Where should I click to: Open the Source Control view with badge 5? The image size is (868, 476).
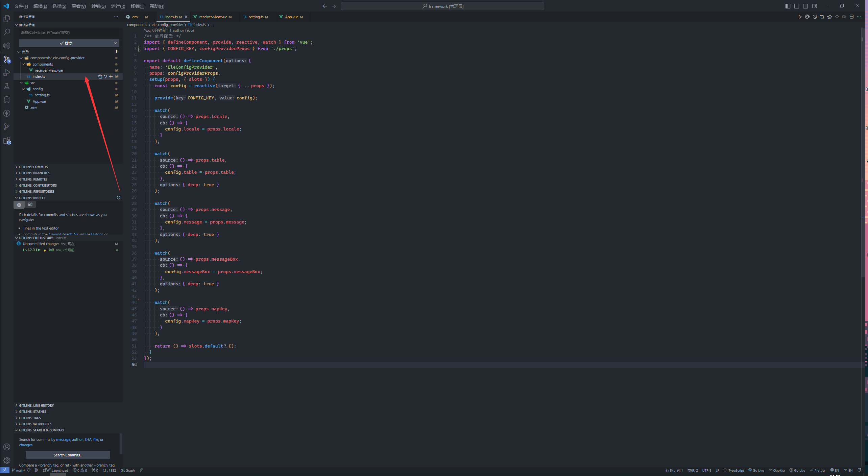tap(6, 59)
